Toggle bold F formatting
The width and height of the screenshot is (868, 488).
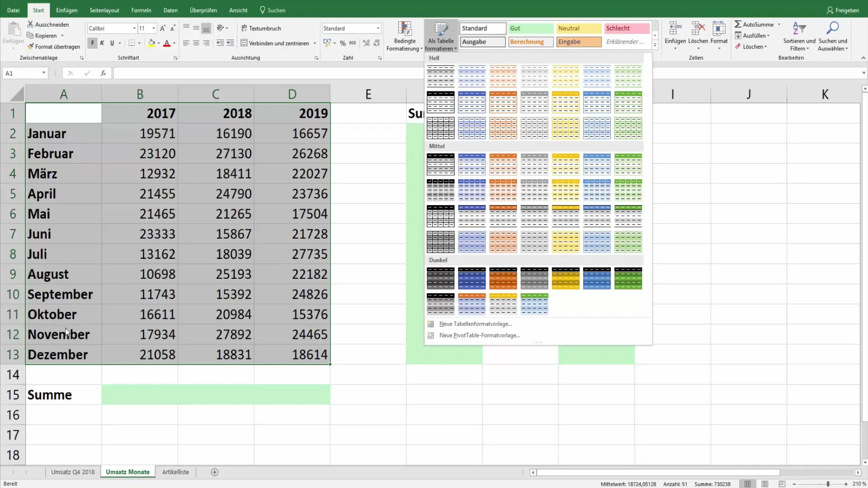pos(92,43)
